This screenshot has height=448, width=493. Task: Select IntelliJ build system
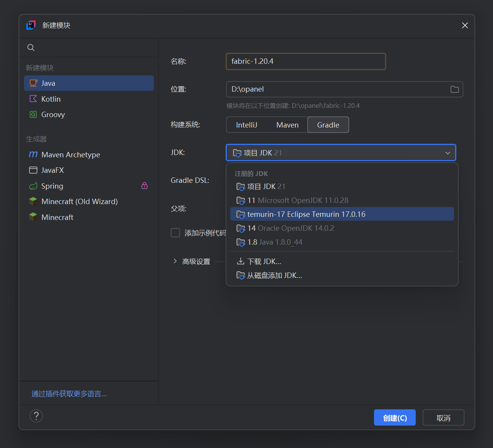click(x=246, y=125)
